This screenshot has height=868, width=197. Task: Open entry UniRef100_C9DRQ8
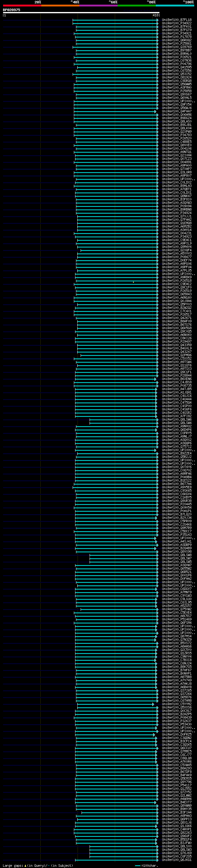(177, 81)
